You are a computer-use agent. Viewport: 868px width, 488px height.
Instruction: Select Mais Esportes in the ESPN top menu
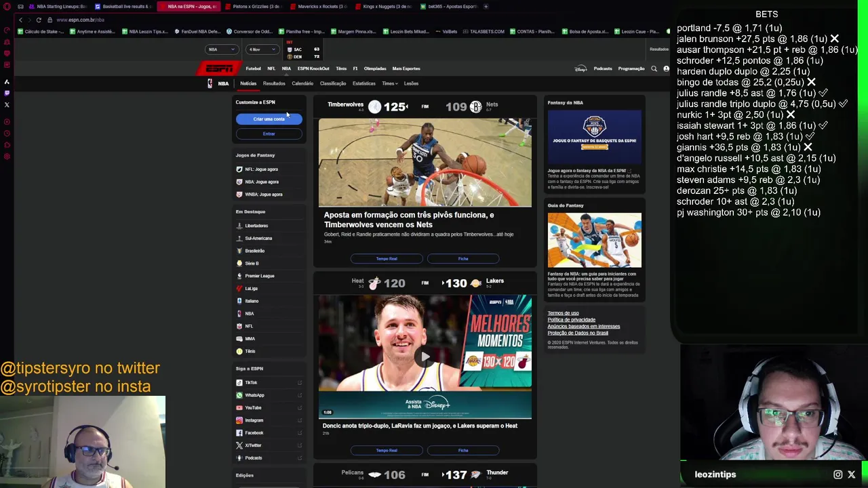(x=406, y=68)
